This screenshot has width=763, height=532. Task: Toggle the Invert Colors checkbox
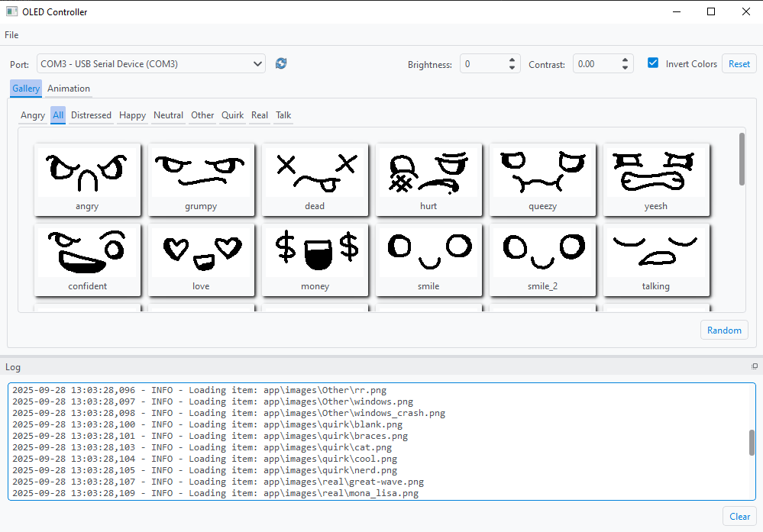(x=653, y=63)
